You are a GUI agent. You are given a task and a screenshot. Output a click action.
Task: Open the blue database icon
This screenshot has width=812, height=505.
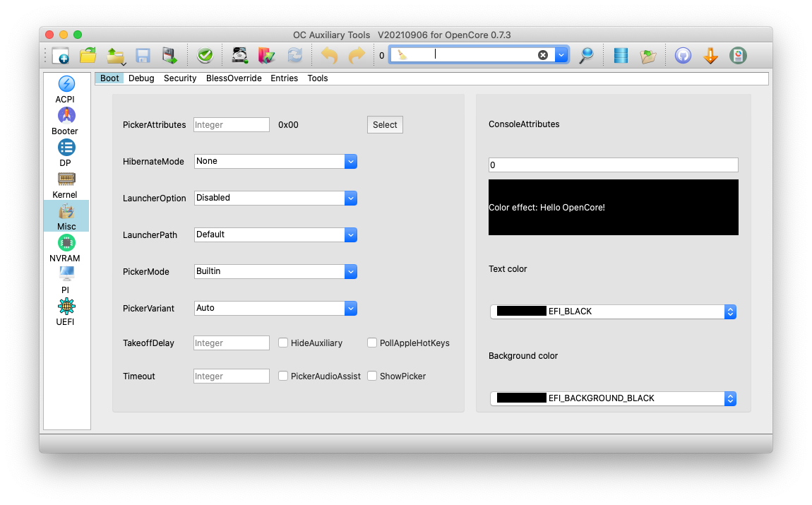click(621, 55)
